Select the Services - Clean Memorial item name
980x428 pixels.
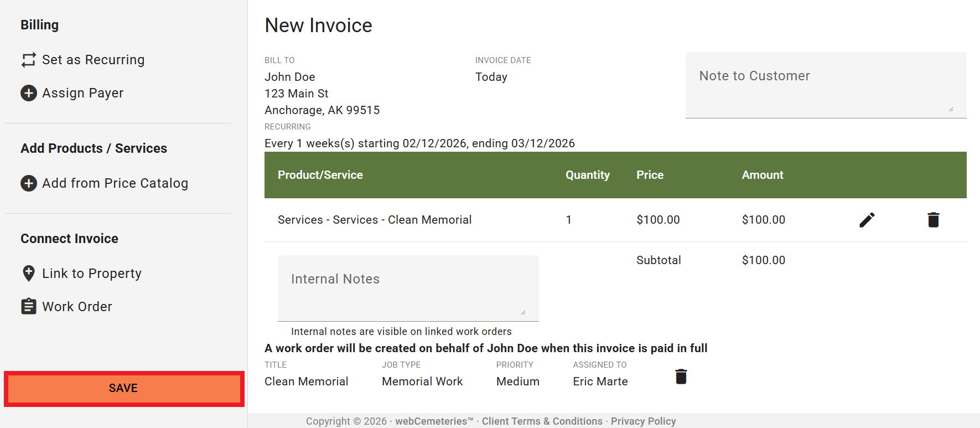[375, 220]
